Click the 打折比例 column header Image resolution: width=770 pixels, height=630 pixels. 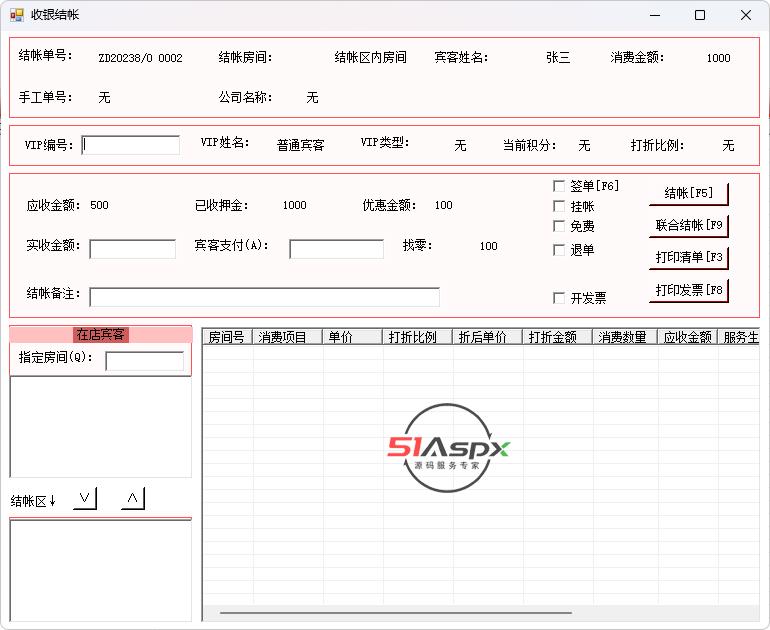pyautogui.click(x=418, y=337)
